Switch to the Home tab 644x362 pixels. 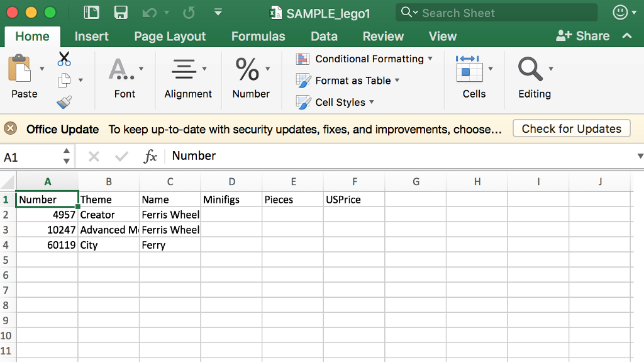click(33, 37)
